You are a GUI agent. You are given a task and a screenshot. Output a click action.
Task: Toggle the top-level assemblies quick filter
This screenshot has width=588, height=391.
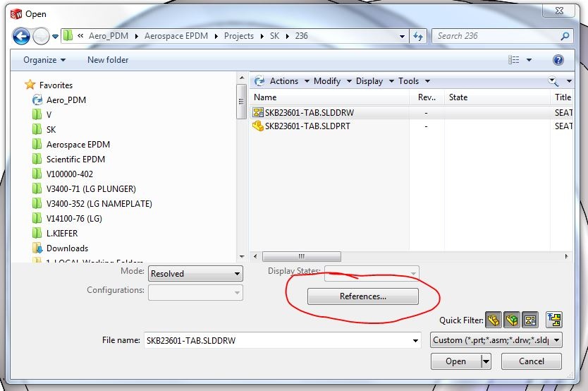click(x=554, y=320)
